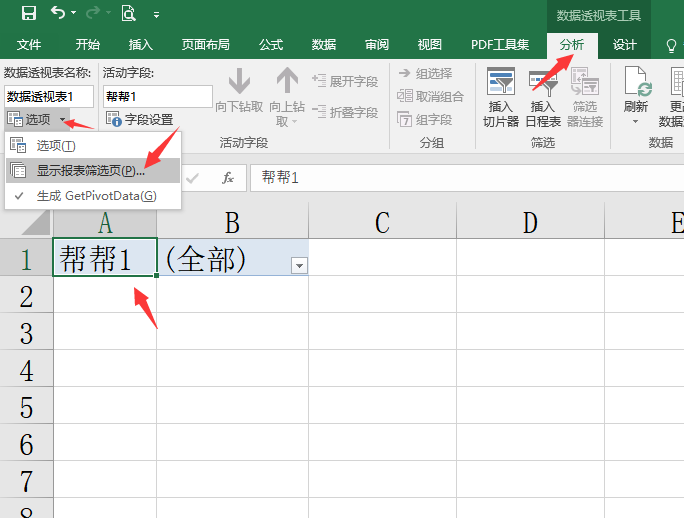Click the 向下钻取 down arrow icon

click(239, 80)
